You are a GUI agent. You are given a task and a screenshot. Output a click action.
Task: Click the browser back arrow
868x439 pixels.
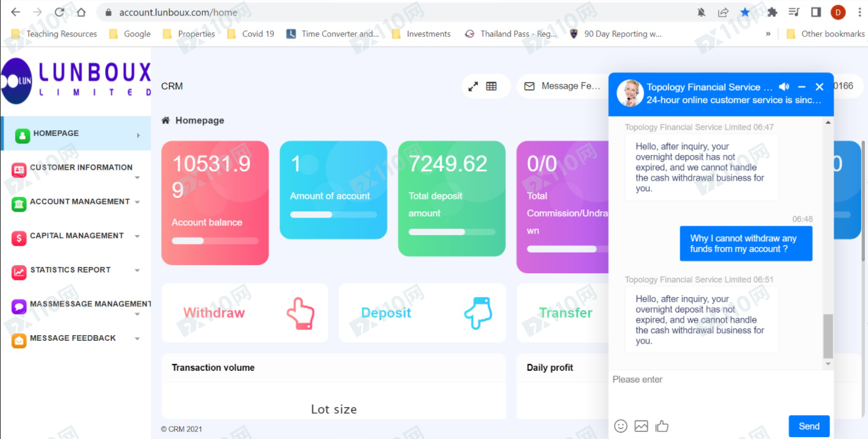click(x=16, y=12)
